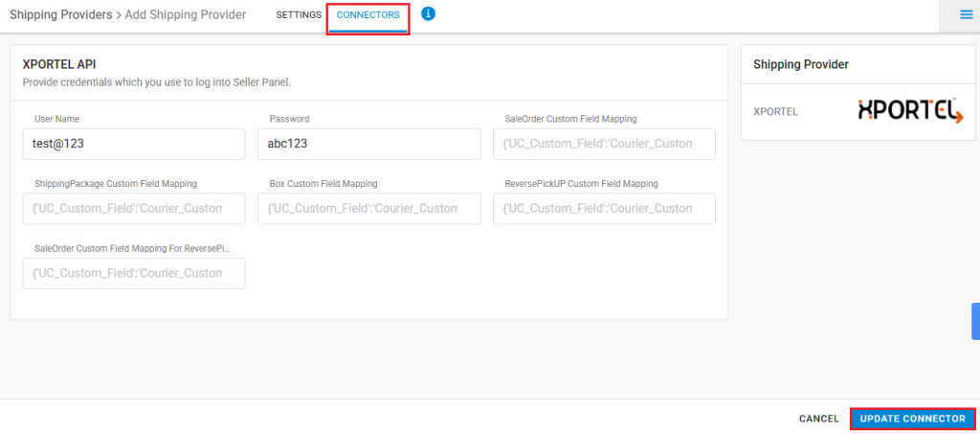This screenshot has width=980, height=434.
Task: Go back to Shipping Providers breadcrumb
Action: pos(60,14)
